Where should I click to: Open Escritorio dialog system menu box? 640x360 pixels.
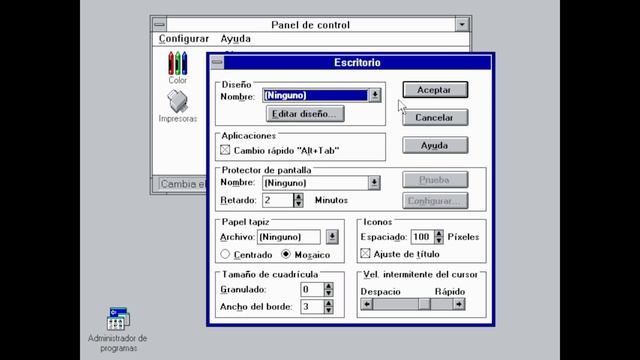[x=217, y=62]
